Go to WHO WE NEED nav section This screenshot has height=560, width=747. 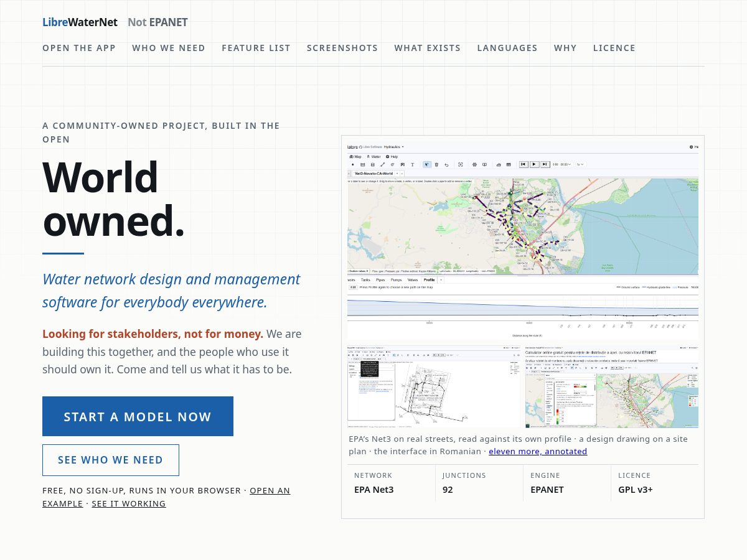click(x=169, y=48)
